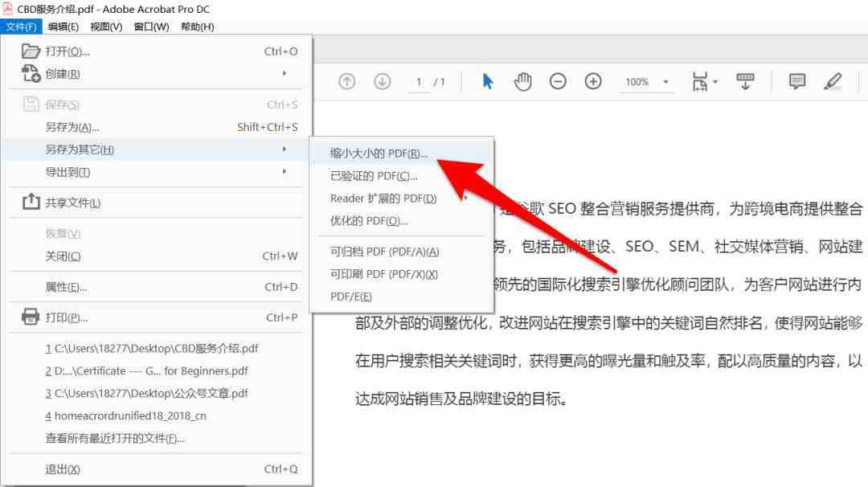Select 缩小大小的 PDF(R)... option
Image resolution: width=868 pixels, height=487 pixels.
point(401,153)
